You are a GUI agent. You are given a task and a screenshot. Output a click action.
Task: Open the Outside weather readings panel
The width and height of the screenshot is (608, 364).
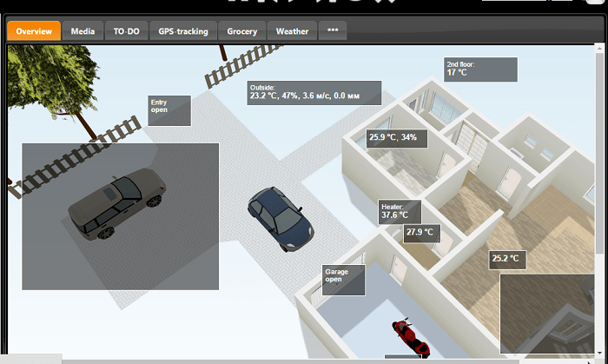[x=314, y=93]
